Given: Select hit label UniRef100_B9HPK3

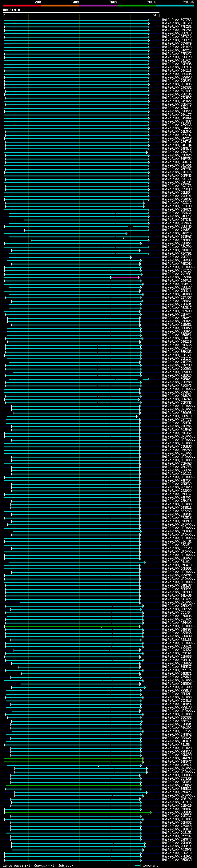Looking at the screenshot, I should [177, 111].
